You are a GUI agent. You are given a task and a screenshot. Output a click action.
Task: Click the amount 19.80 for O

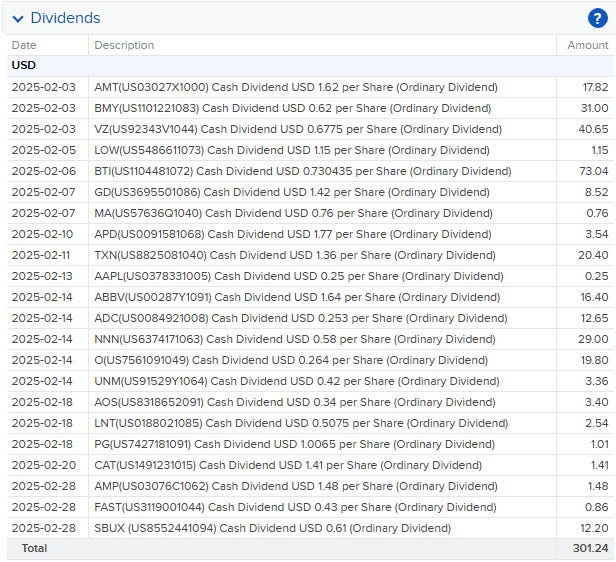[595, 361]
